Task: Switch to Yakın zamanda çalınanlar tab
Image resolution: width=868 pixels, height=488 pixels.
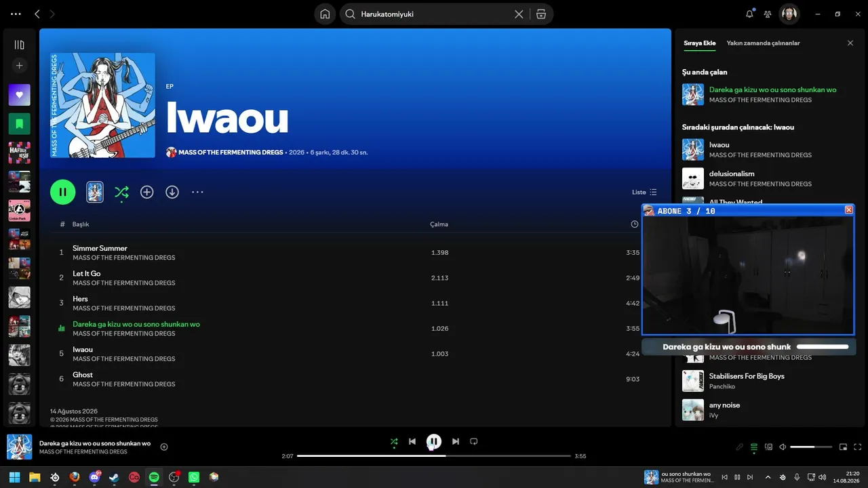Action: pyautogui.click(x=763, y=43)
